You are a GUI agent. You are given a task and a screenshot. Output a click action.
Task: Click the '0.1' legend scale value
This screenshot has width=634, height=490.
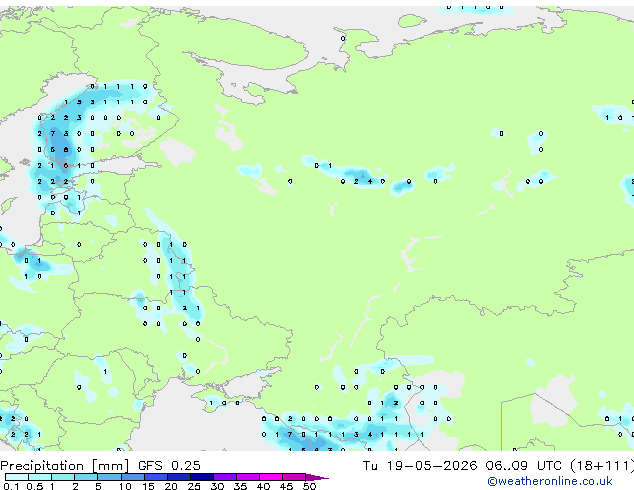[11, 486]
